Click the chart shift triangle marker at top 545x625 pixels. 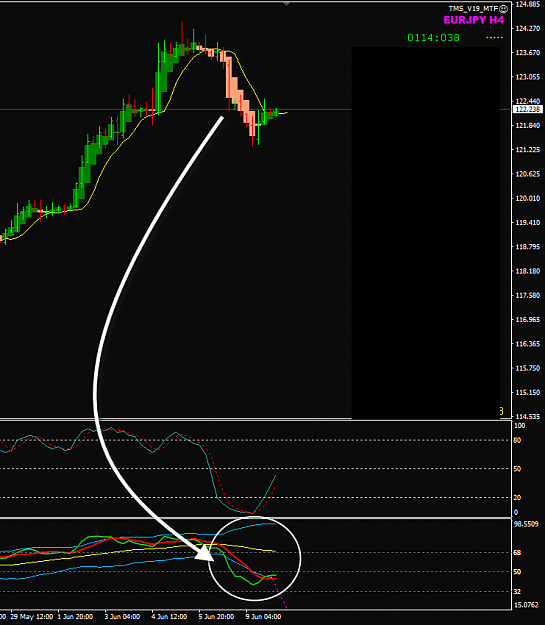(x=286, y=4)
